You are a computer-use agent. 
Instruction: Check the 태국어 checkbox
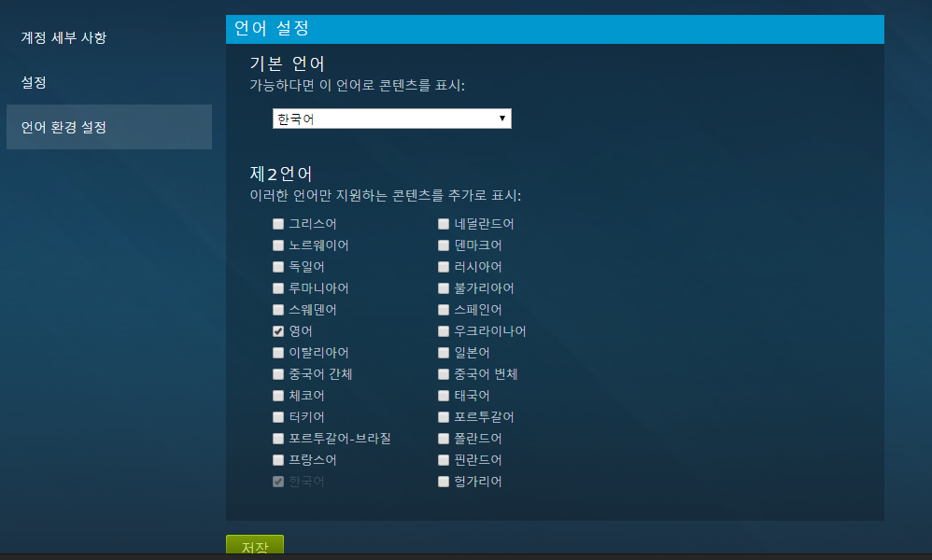[x=444, y=396]
